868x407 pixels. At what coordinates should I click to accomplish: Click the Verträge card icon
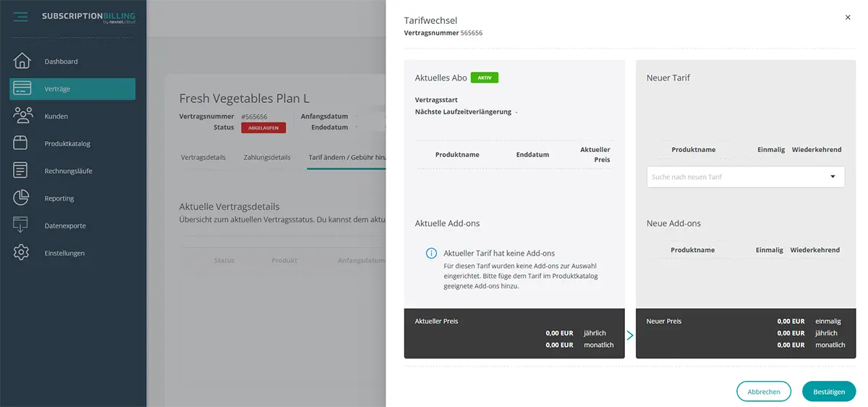point(22,89)
